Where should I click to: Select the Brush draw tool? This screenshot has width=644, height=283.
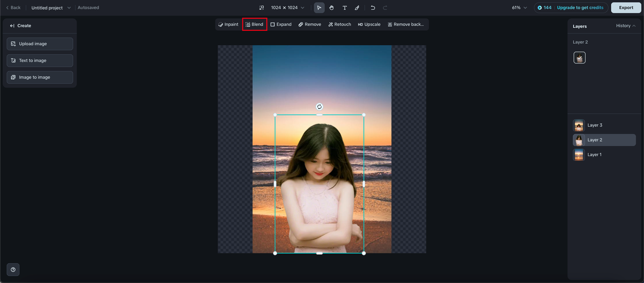[x=357, y=8]
